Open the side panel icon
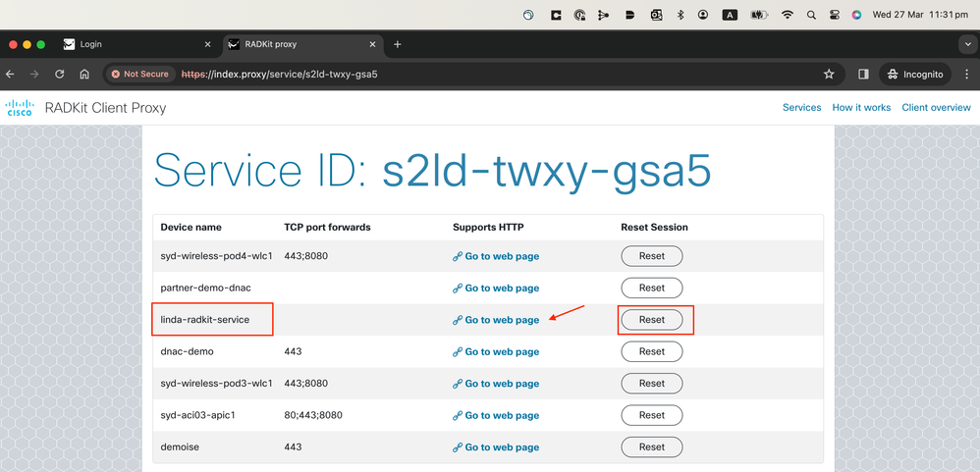Image resolution: width=980 pixels, height=472 pixels. (863, 75)
